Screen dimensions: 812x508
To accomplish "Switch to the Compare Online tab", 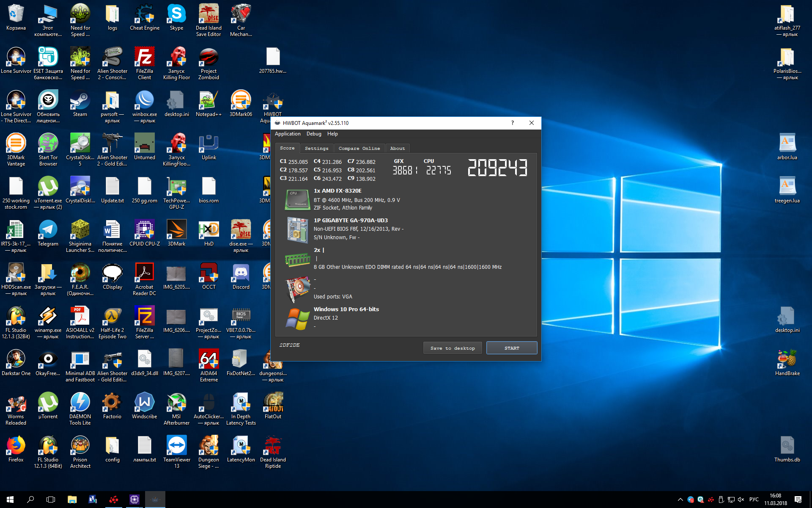I will coord(359,148).
